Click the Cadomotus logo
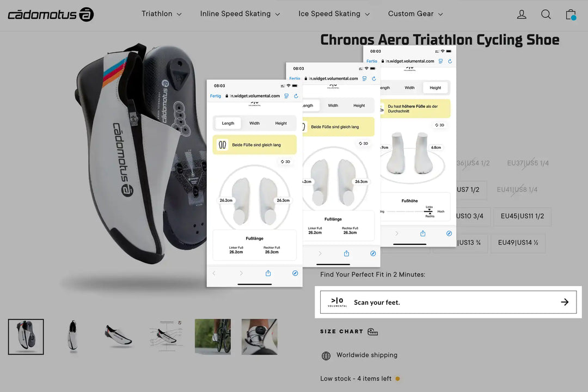 click(x=51, y=14)
